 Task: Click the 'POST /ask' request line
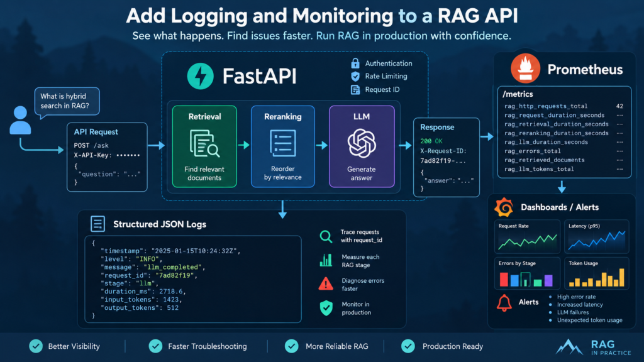coord(91,145)
